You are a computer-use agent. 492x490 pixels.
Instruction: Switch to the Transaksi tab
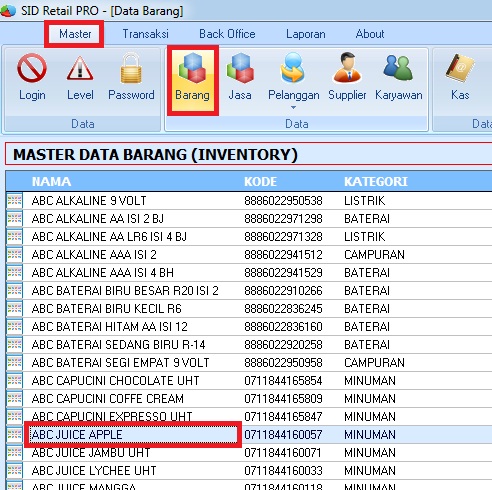[145, 34]
